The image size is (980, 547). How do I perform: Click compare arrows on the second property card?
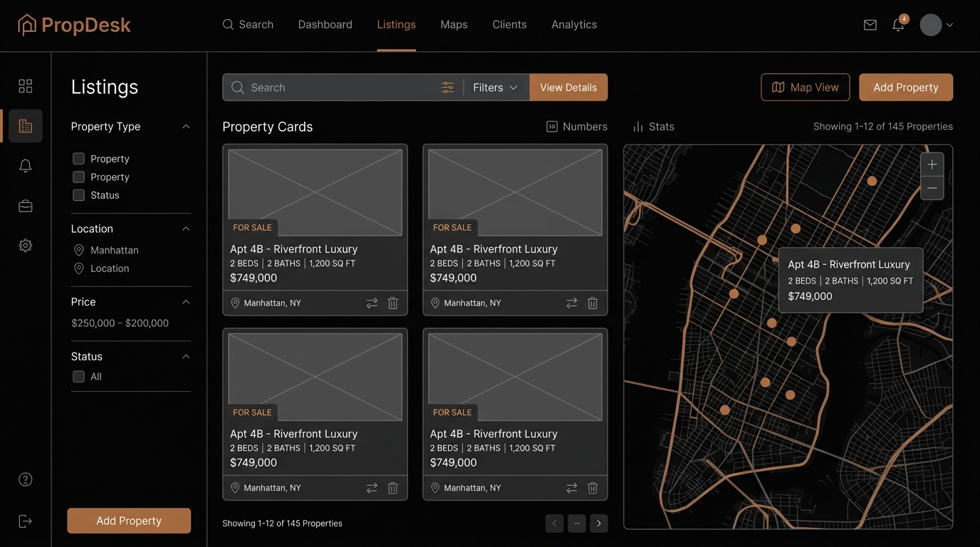[572, 303]
